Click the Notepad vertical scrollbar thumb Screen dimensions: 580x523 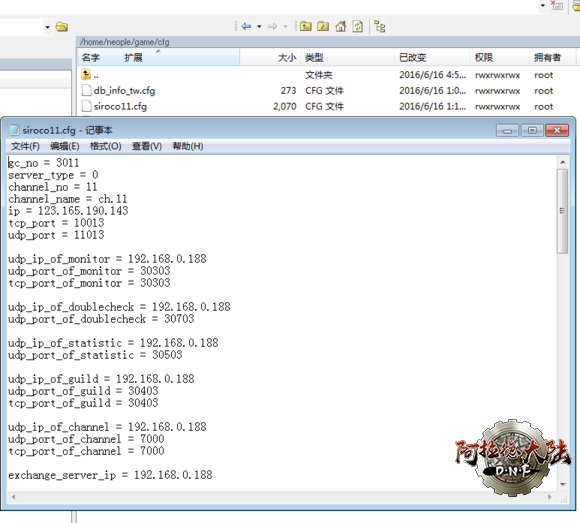coord(563,211)
